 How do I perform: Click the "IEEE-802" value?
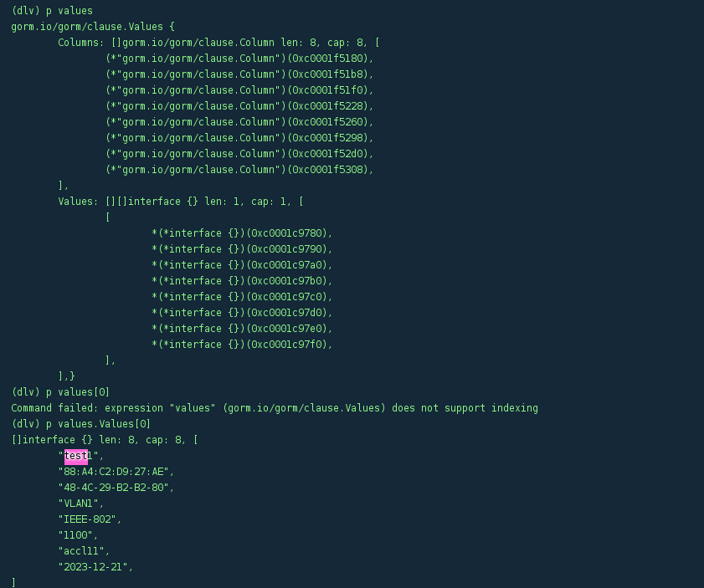click(x=90, y=519)
